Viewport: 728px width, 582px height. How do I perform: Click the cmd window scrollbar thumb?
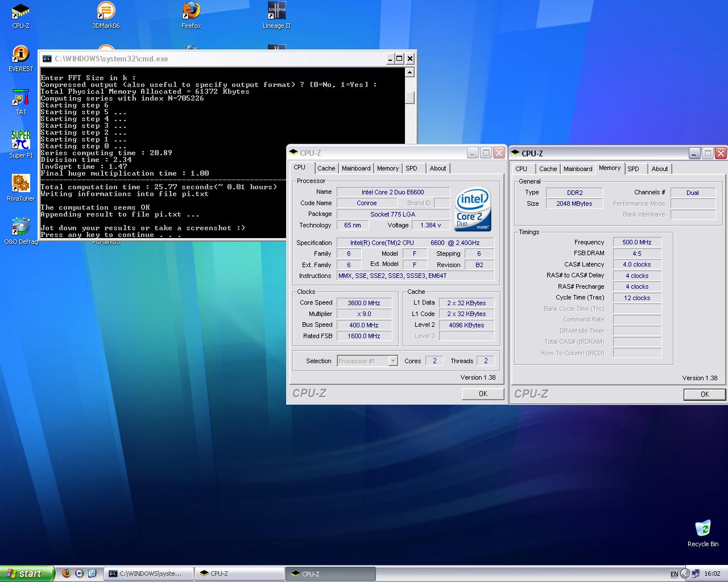pos(410,97)
